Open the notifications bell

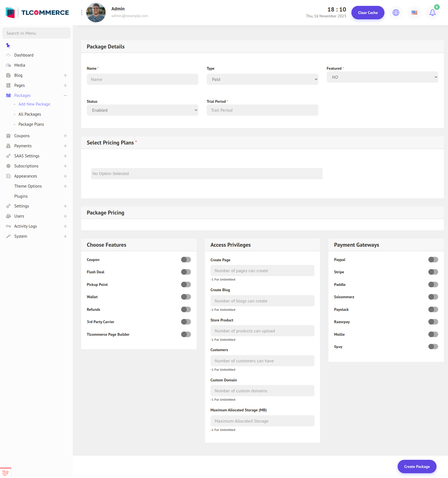click(432, 13)
